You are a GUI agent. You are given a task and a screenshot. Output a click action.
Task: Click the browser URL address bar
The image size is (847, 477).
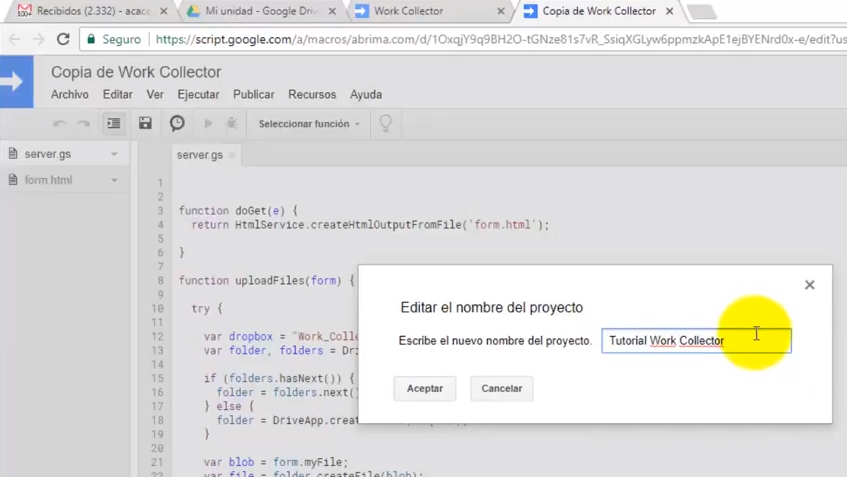pyautogui.click(x=465, y=39)
